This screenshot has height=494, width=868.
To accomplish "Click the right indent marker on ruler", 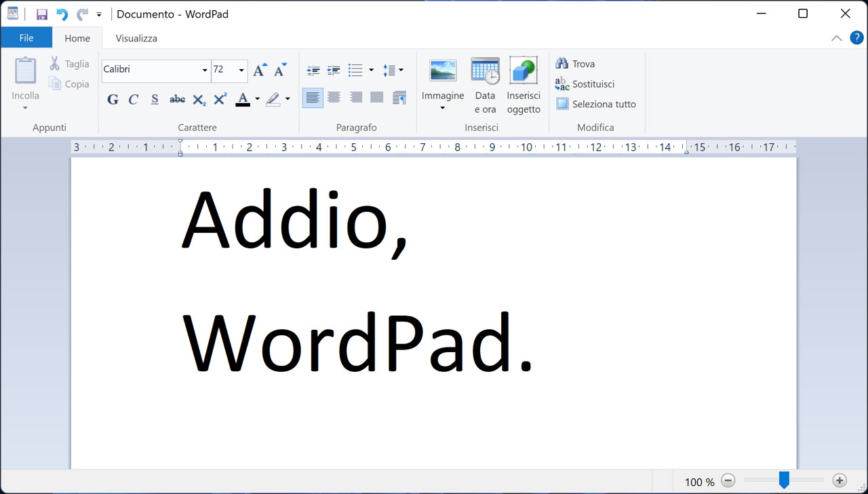I will (686, 152).
